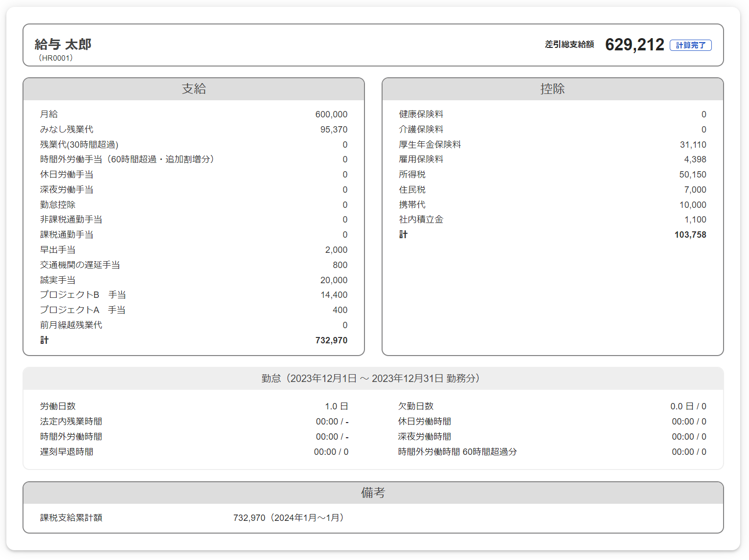The width and height of the screenshot is (749, 560).
Task: Select the 月給 row label
Action: point(49,114)
